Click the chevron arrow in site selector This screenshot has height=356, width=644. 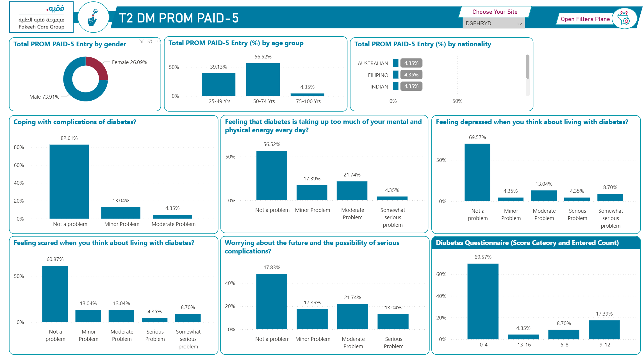(519, 24)
